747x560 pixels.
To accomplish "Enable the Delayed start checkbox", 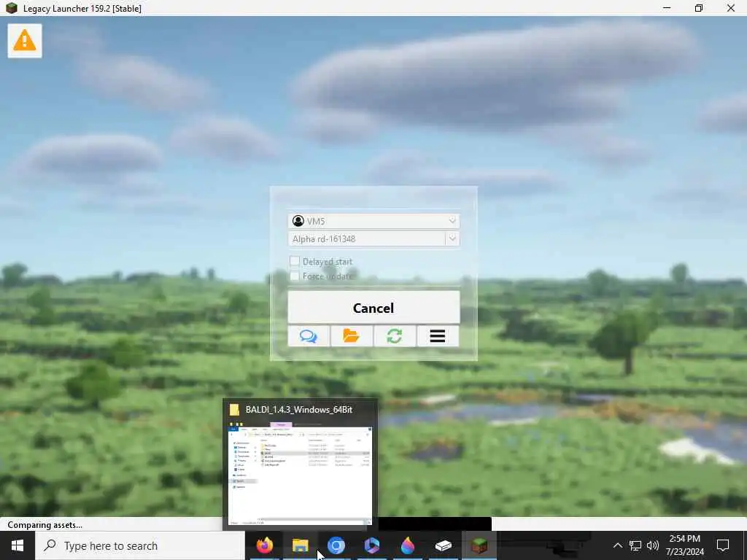I will tap(295, 261).
